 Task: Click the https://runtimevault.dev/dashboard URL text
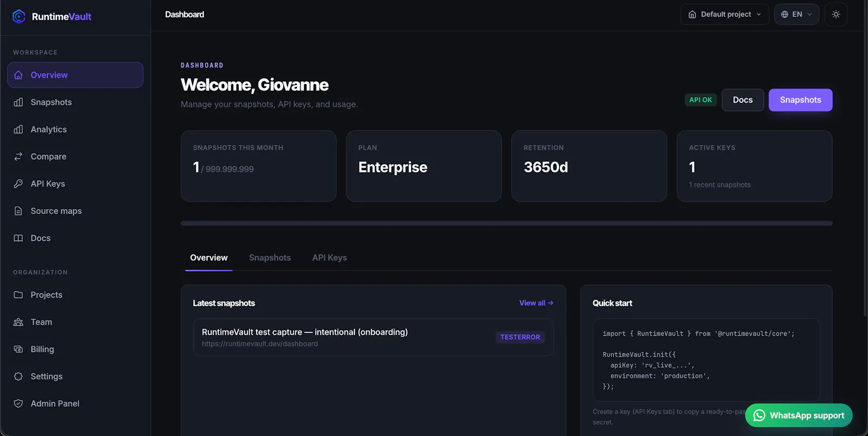(260, 344)
